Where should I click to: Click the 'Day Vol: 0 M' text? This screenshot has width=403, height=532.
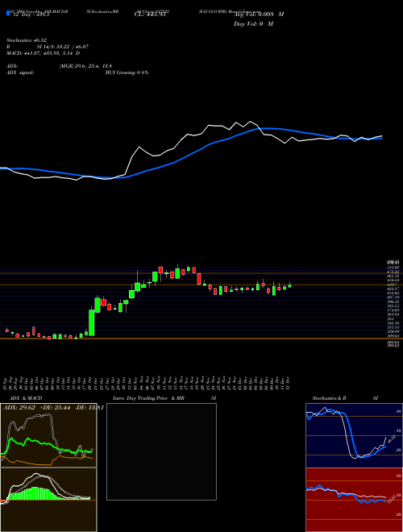point(253,24)
